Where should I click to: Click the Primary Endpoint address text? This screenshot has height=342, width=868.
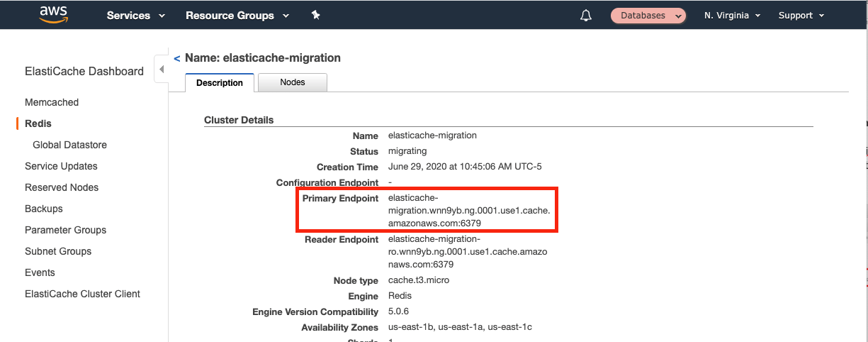pyautogui.click(x=469, y=211)
